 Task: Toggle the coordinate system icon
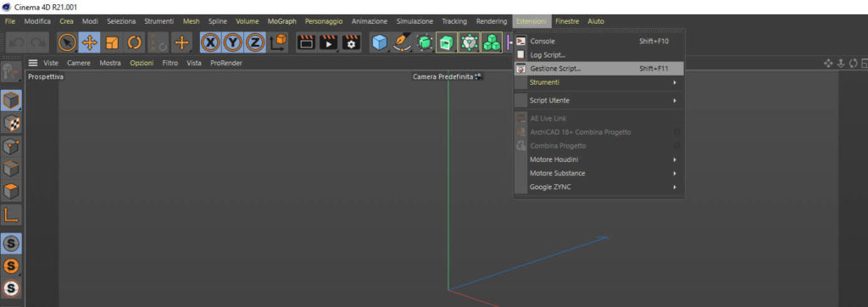coord(278,42)
